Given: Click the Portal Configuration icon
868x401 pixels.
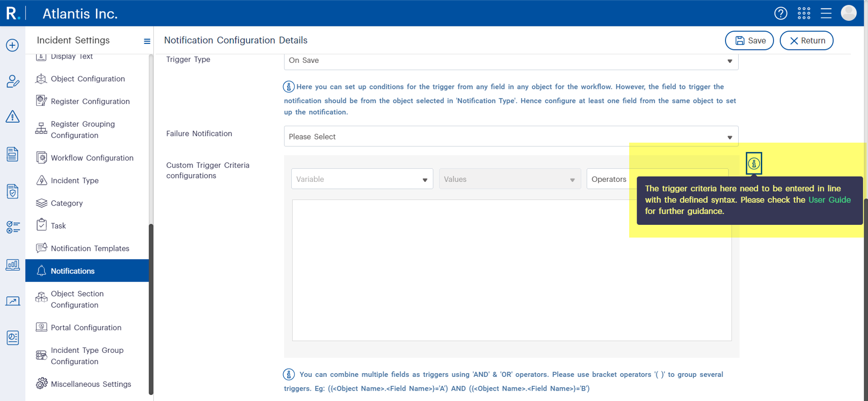Looking at the screenshot, I should coord(42,327).
